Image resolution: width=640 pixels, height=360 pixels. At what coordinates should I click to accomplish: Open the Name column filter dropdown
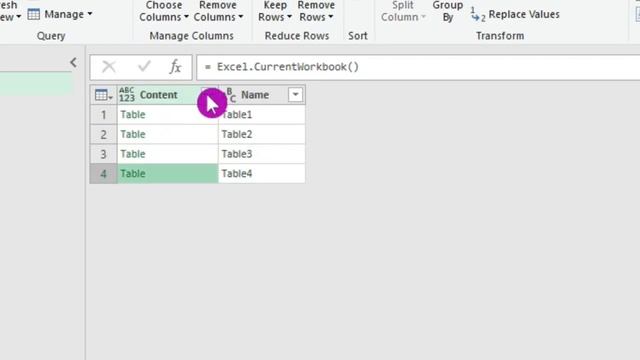[x=295, y=95]
